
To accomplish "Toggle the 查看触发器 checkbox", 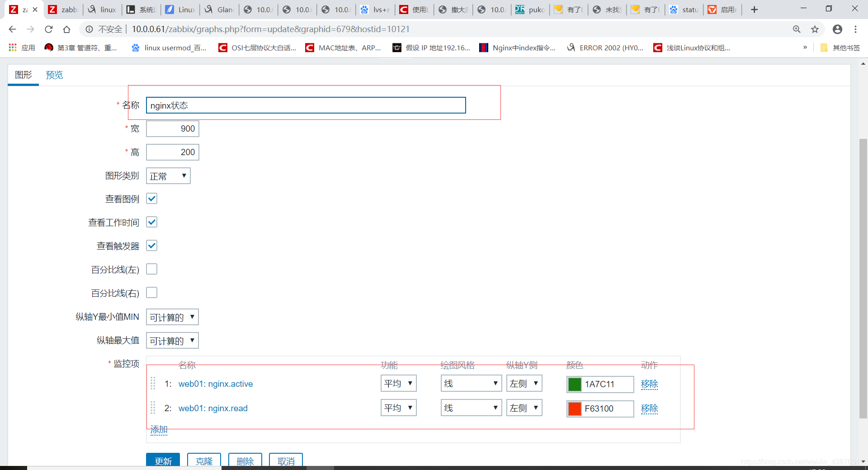I will pos(152,246).
